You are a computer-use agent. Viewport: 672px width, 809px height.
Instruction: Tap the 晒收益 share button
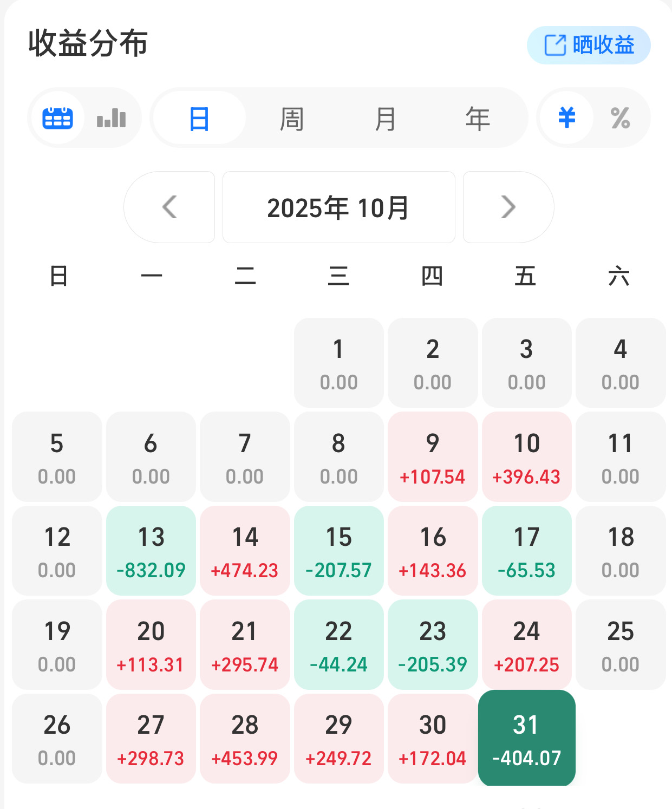589,45
